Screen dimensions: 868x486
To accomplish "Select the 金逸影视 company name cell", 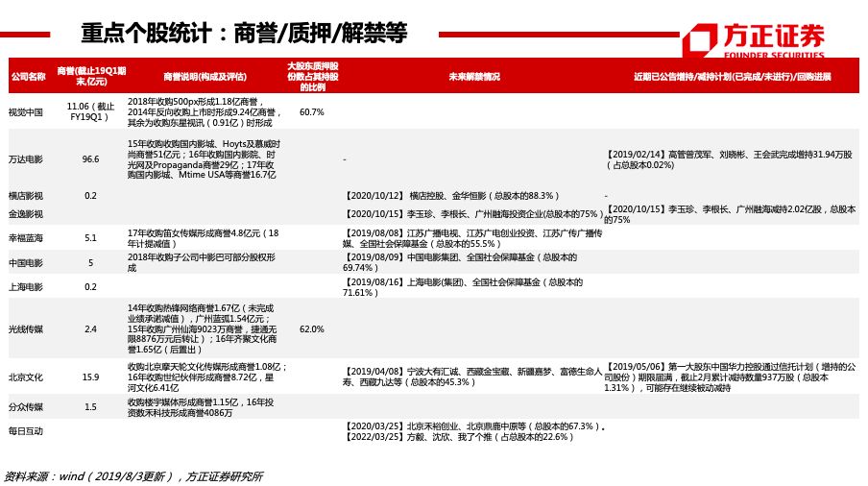I will [26, 214].
